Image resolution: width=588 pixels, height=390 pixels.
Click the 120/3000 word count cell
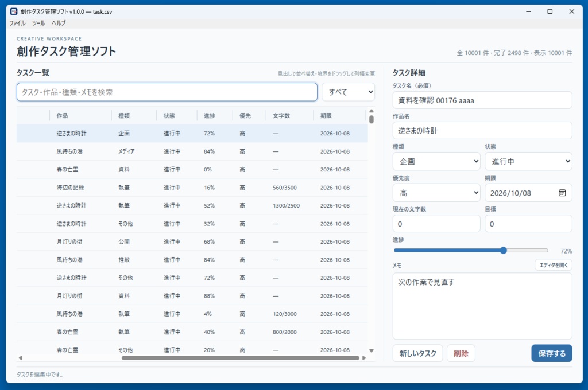click(x=285, y=314)
